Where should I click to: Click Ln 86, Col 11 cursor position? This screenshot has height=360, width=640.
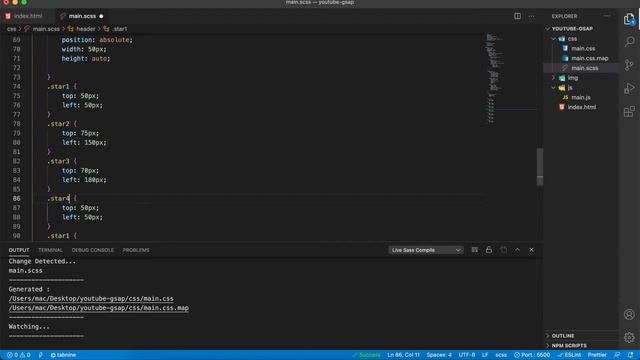[403, 355]
